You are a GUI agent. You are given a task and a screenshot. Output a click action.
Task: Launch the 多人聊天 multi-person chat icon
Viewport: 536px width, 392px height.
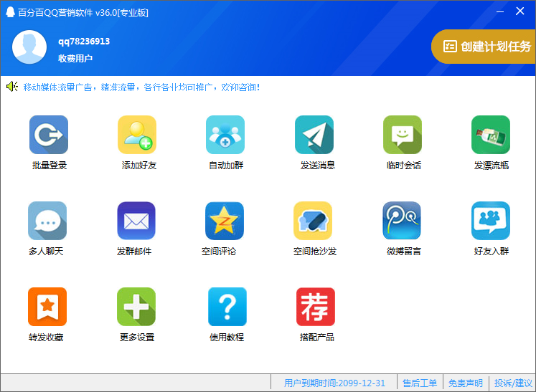coord(47,221)
